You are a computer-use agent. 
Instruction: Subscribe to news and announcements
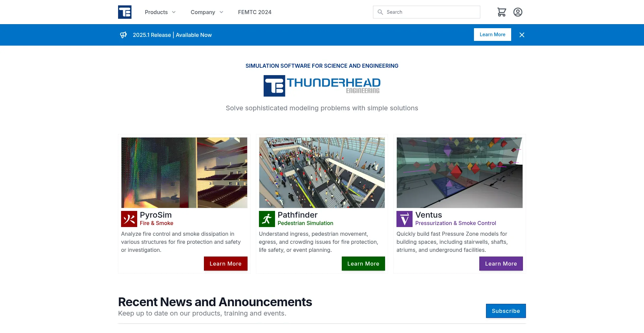click(505, 311)
